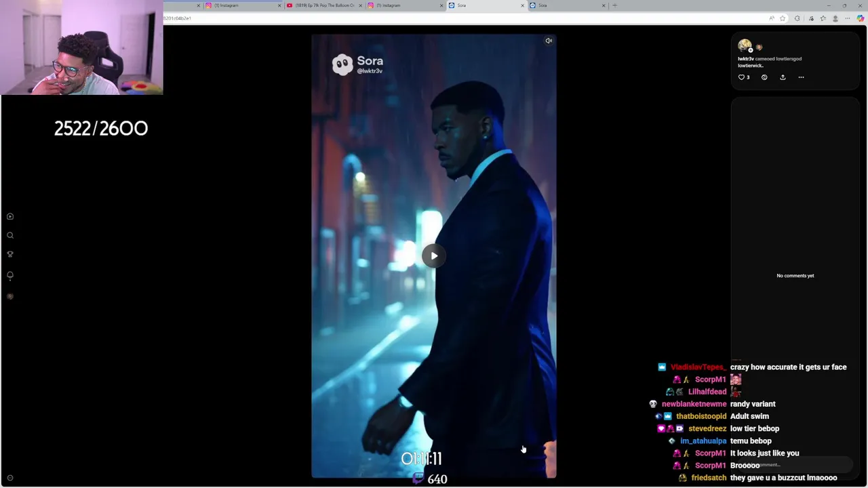Image resolution: width=868 pixels, height=488 pixels.
Task: Open lwktr3v's profile avatar in post panel
Action: point(745,45)
